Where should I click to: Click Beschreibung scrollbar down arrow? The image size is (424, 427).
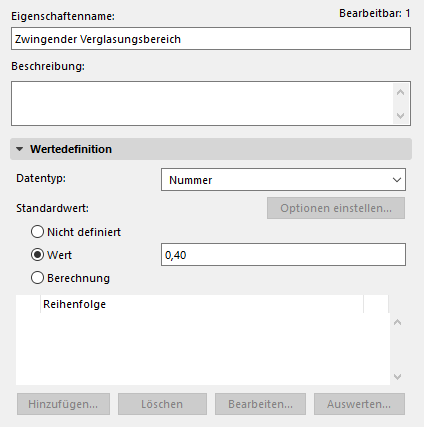(x=401, y=116)
